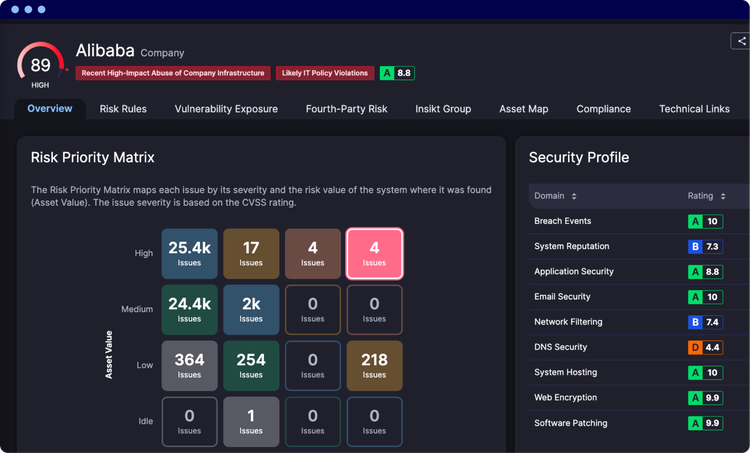Select the pink 4 Issues high cell
750x453 pixels.
375,254
